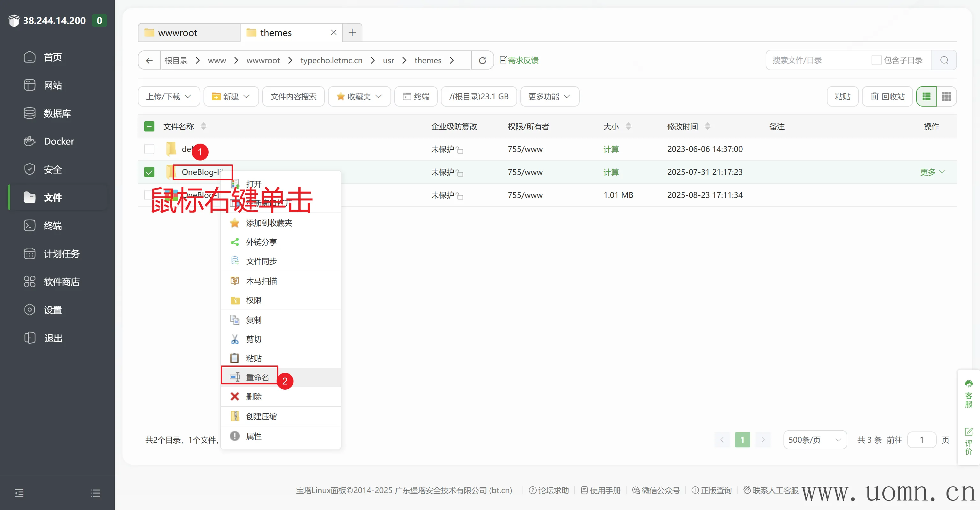Uncheck the OneBlog-lite folder checkbox
The height and width of the screenshot is (510, 980).
tap(149, 172)
